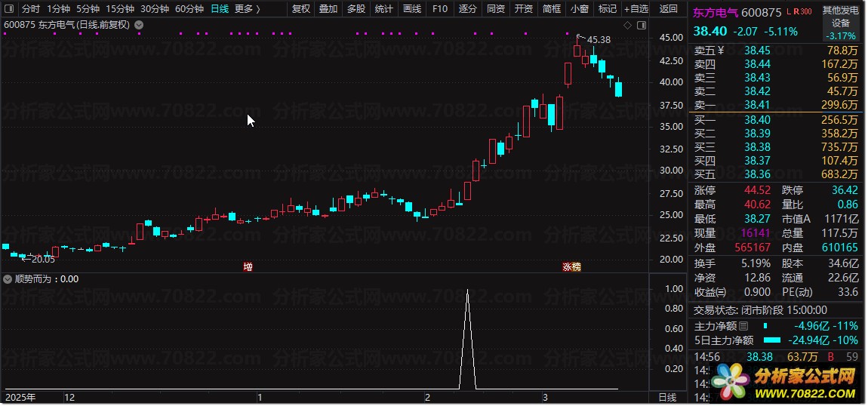Click the list icon beside 主力净额
This screenshot has width=868, height=406.
(743, 326)
